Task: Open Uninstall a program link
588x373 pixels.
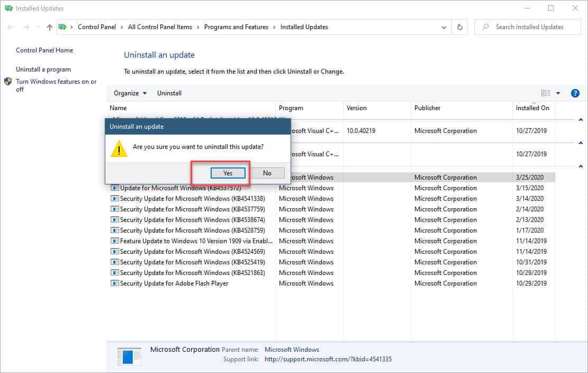Action: pyautogui.click(x=43, y=69)
